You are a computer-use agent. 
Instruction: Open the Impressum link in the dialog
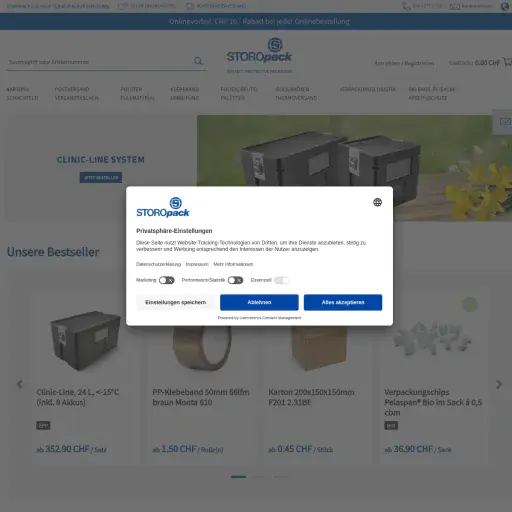tap(197, 264)
